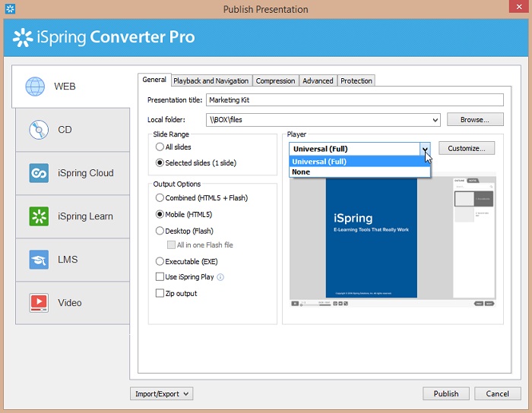Click the Video label in sidebar
The image size is (532, 413).
point(70,303)
